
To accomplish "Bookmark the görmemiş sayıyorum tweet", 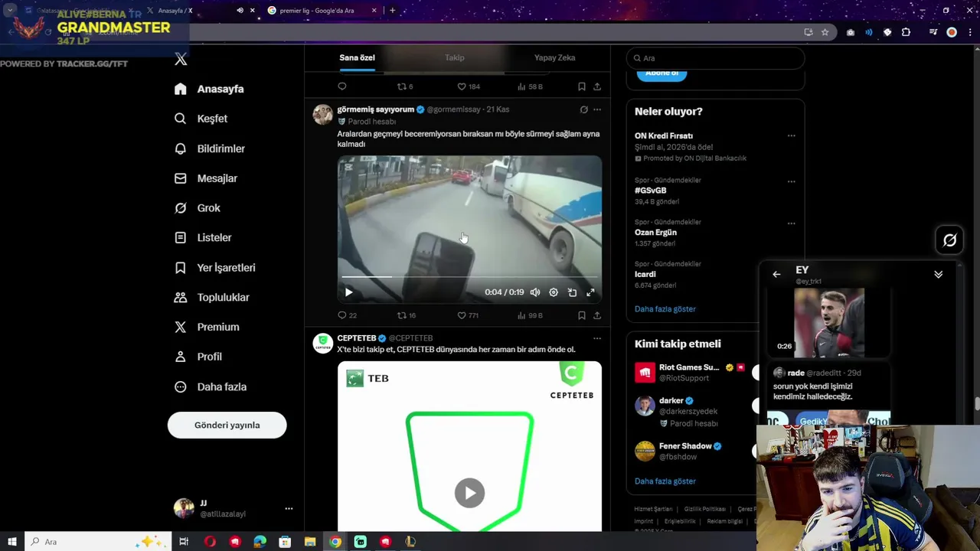I will pos(582,315).
